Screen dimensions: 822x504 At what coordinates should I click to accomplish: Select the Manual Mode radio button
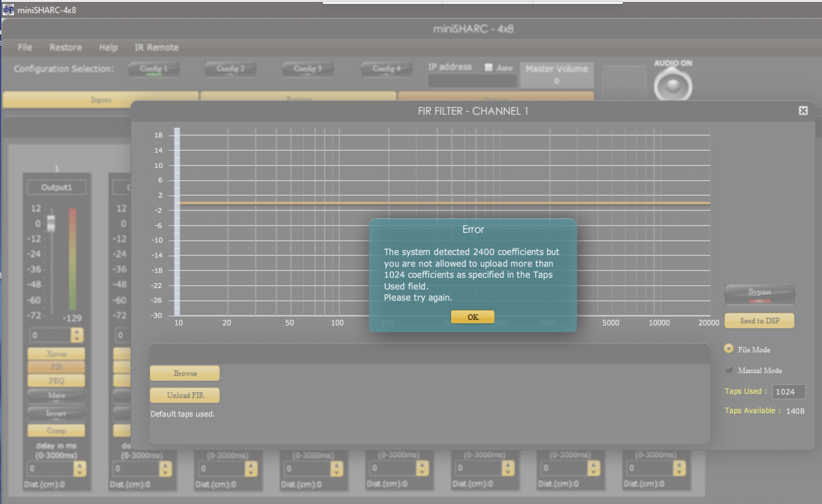729,369
